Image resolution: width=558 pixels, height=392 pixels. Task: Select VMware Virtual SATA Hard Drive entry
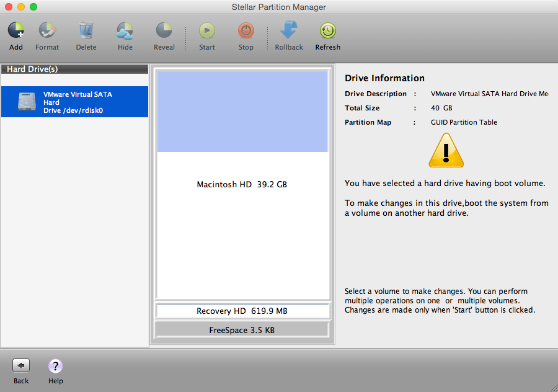(75, 102)
